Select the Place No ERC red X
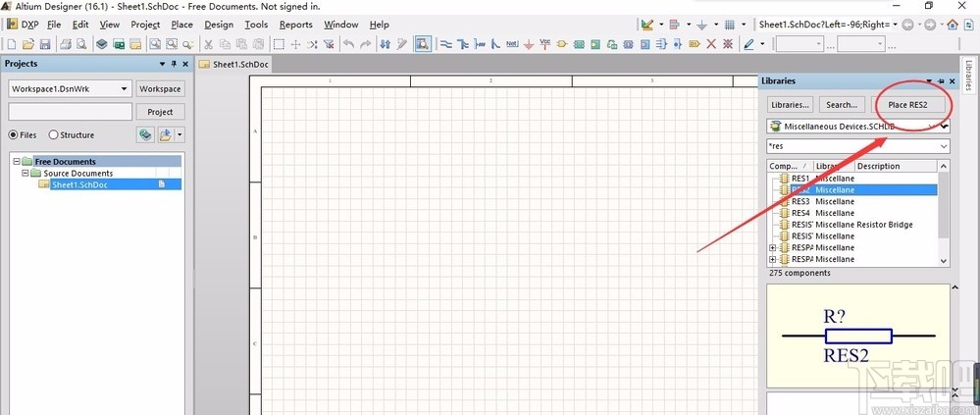 [711, 44]
